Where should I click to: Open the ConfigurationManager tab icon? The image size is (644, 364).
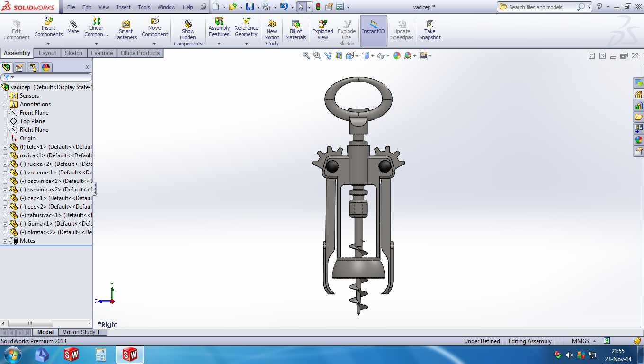pos(33,67)
